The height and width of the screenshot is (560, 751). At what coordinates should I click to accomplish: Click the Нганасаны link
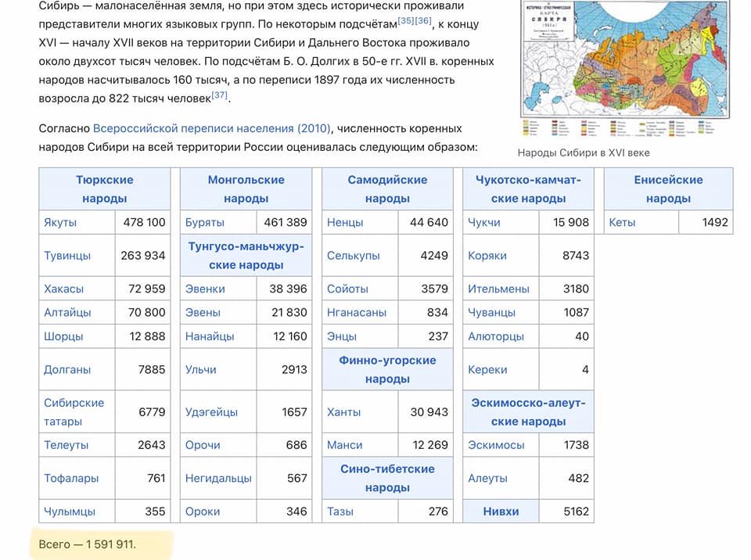click(357, 312)
